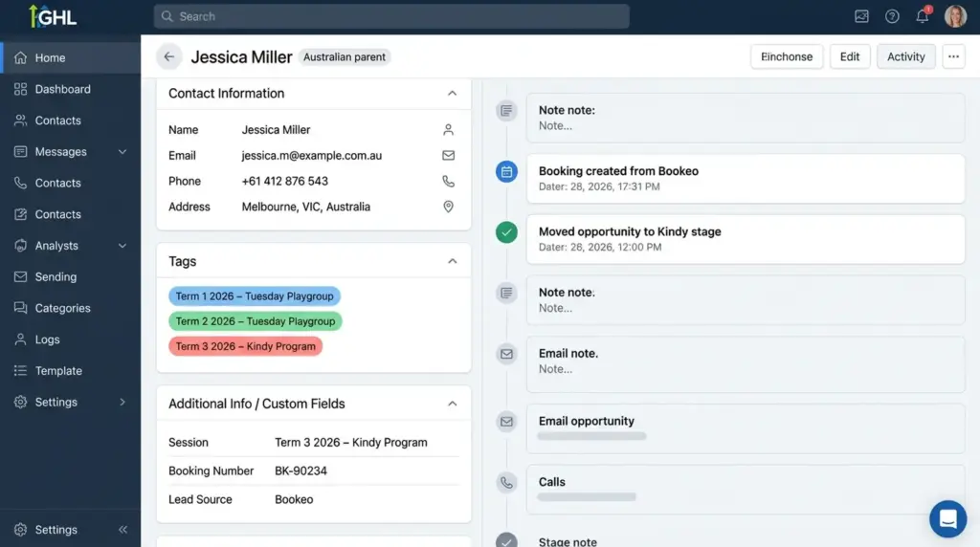
Task: Collapse the Additional Info / Custom Fields section
Action: [452, 404]
